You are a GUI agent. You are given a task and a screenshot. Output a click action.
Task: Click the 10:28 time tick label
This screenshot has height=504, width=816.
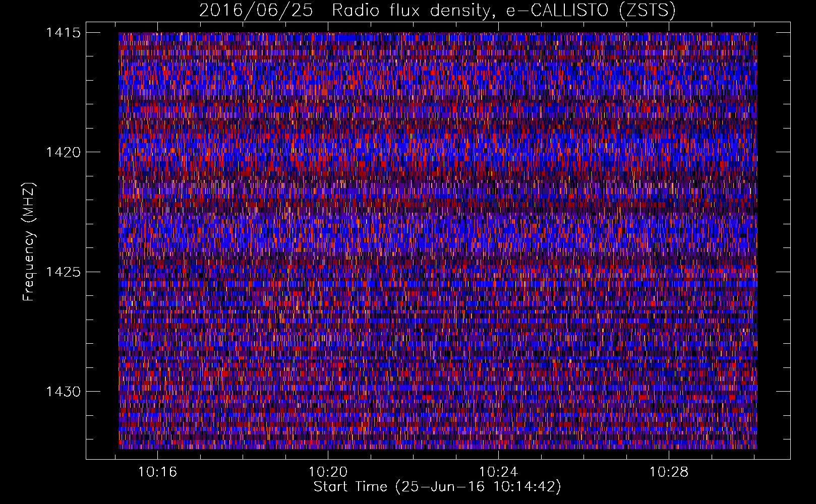669,472
